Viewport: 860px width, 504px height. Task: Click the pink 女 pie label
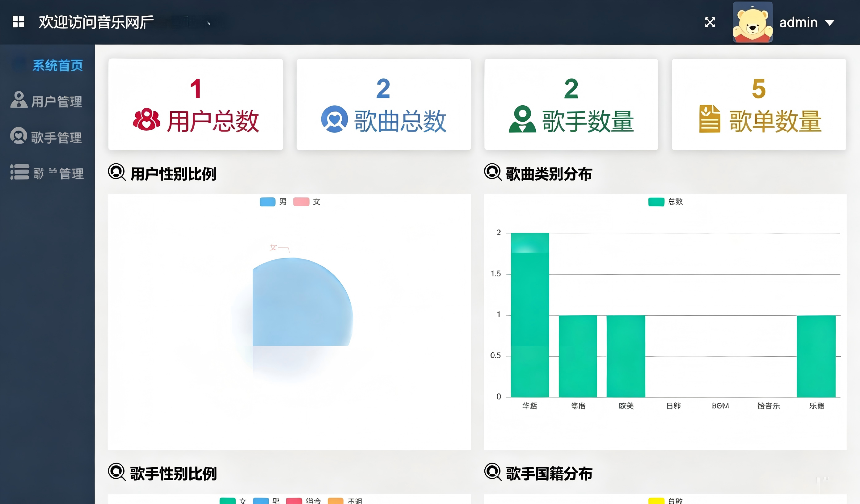(273, 247)
